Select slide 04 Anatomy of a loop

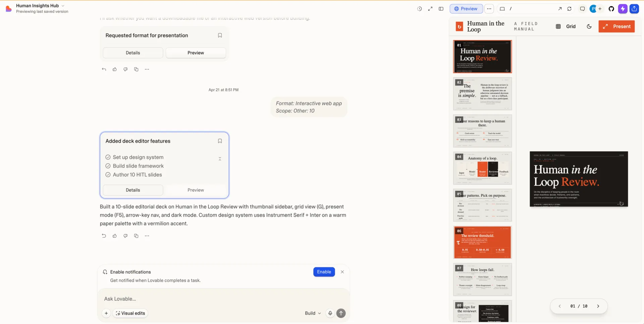tap(483, 168)
